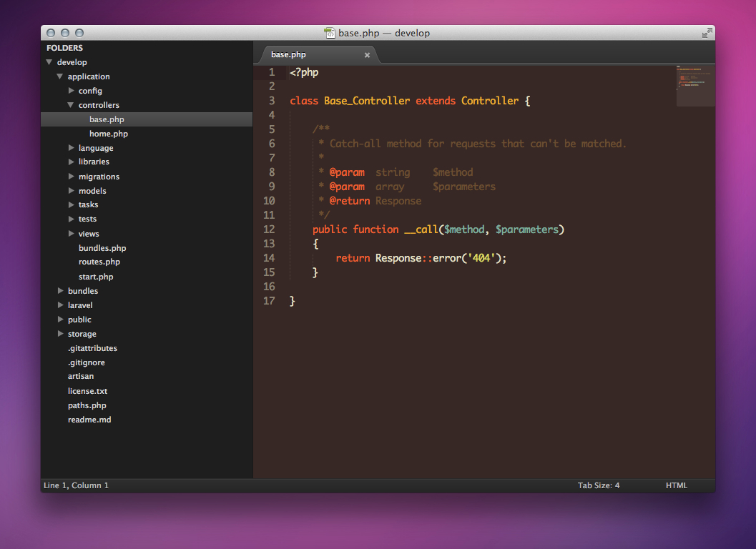The height and width of the screenshot is (549, 756).
Task: Open .gitattributes file
Action: tap(92, 348)
